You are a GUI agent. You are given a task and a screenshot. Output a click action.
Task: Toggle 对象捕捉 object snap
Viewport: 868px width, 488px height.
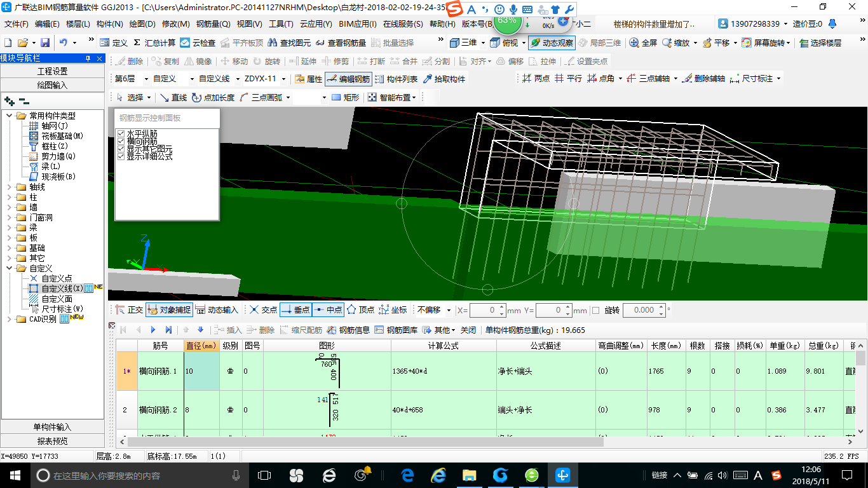pos(169,310)
